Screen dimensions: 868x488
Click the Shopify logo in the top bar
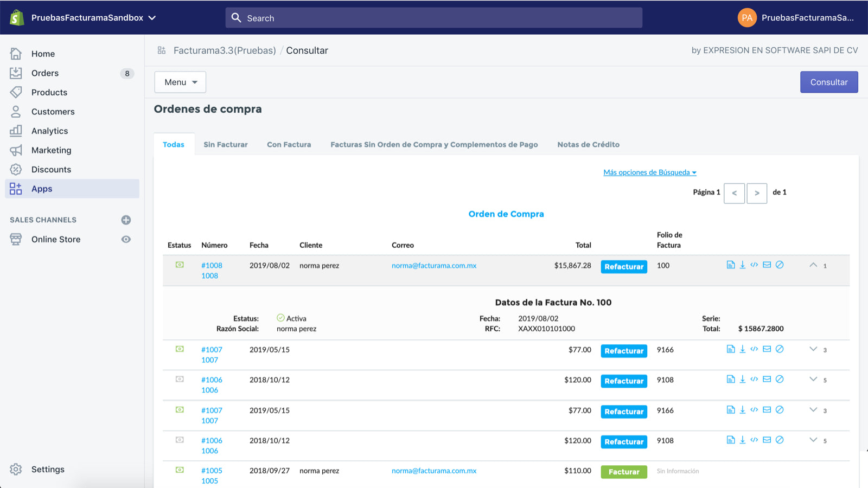(16, 17)
